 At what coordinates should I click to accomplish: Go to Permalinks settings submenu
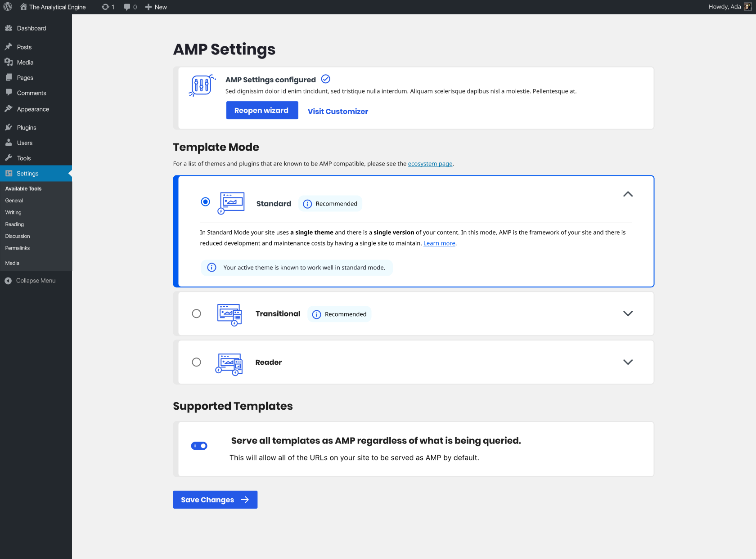[18, 248]
